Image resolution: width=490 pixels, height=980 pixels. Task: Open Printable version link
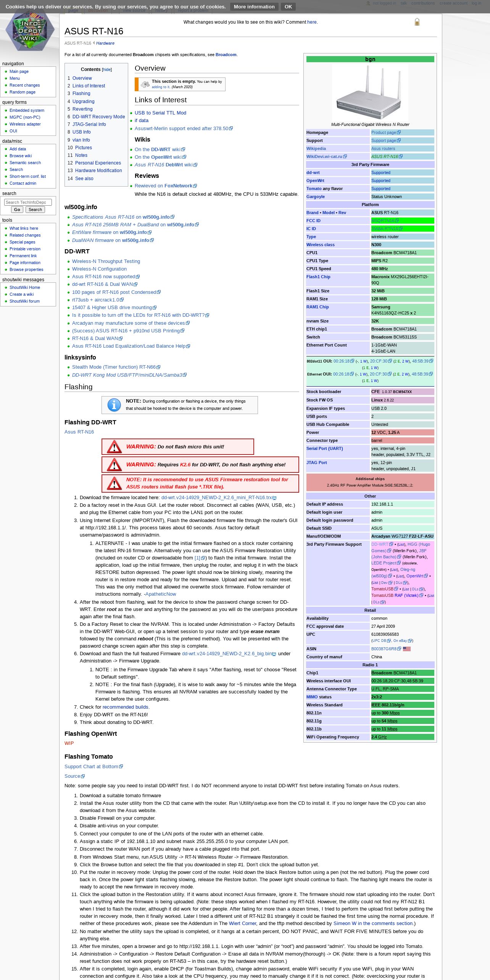point(25,249)
